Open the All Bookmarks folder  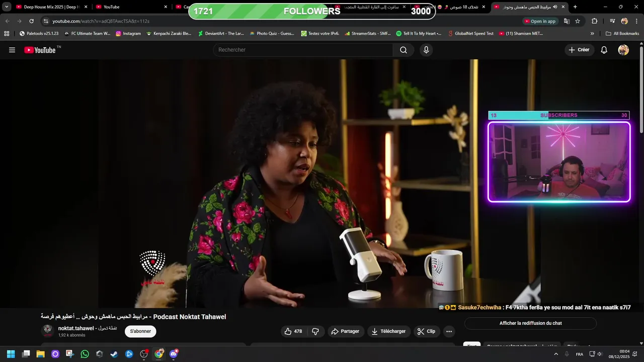click(622, 34)
